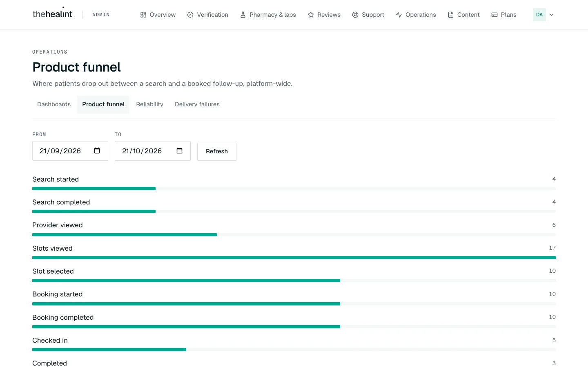Image resolution: width=588 pixels, height=368 pixels.
Task: Click the Booking completed label
Action: tap(63, 317)
